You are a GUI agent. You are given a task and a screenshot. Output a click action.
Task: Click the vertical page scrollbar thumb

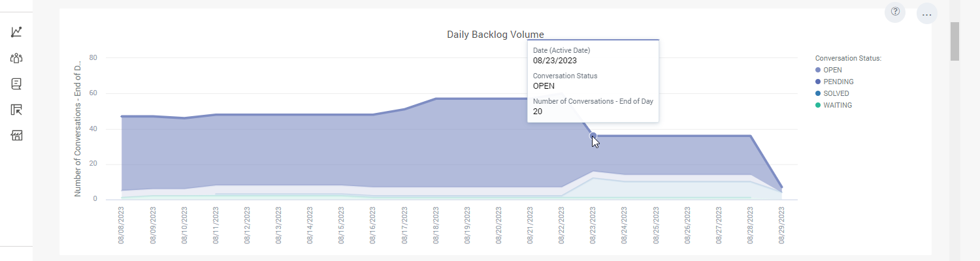pos(955,41)
